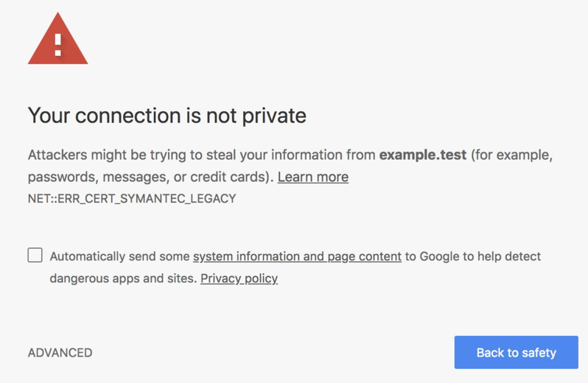Click the word 'Google' in checkbox label

(438, 256)
